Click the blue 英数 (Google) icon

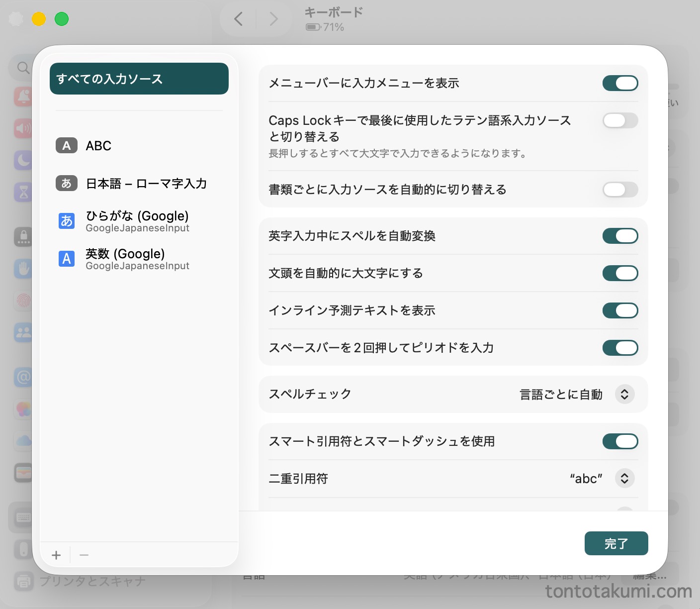pyautogui.click(x=67, y=259)
